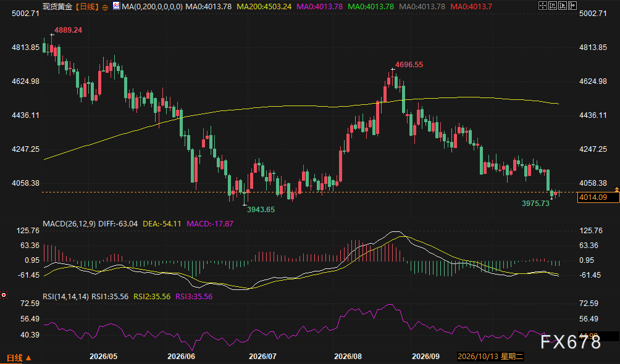Click the 2026/09 date label on time axis

coord(426,357)
